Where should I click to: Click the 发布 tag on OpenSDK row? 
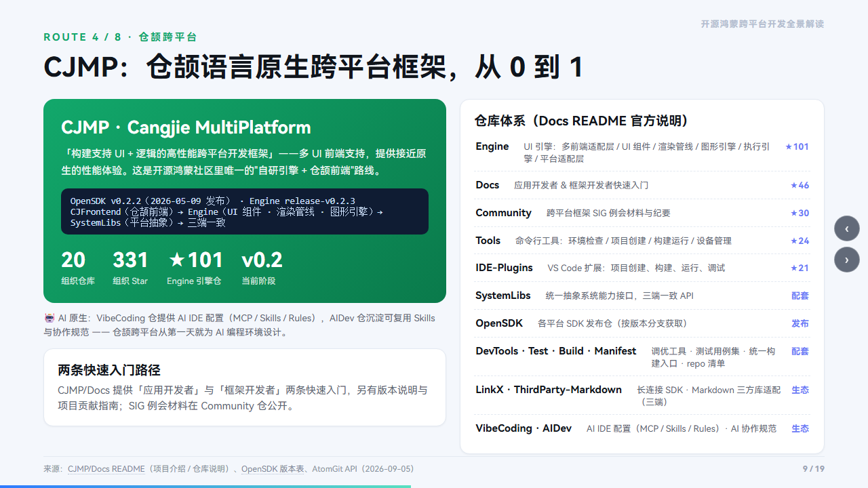(x=800, y=323)
